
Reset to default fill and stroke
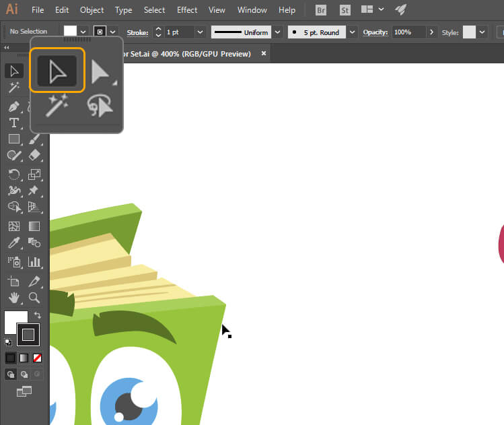tap(8, 342)
